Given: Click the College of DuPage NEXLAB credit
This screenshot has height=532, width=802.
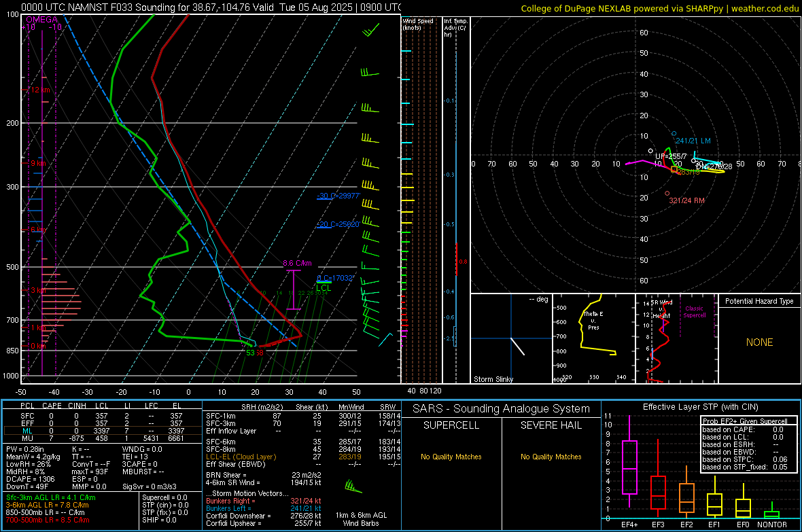Looking at the screenshot, I should click(x=659, y=8).
